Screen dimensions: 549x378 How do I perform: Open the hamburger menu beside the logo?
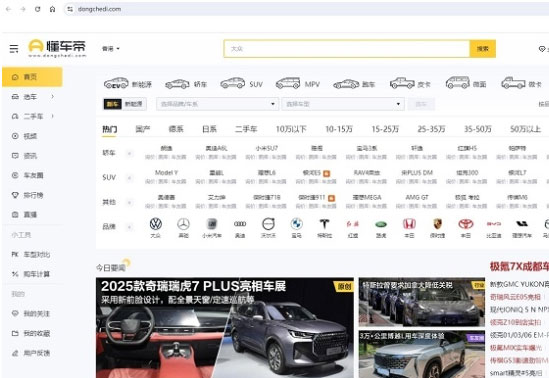point(14,49)
